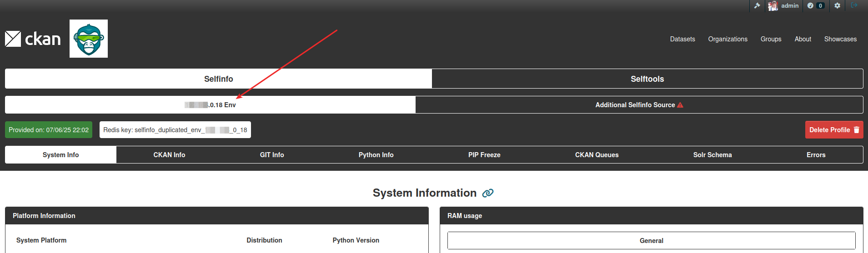This screenshot has height=253, width=868.
Task: Open the Datasets navigation link
Action: (x=682, y=39)
